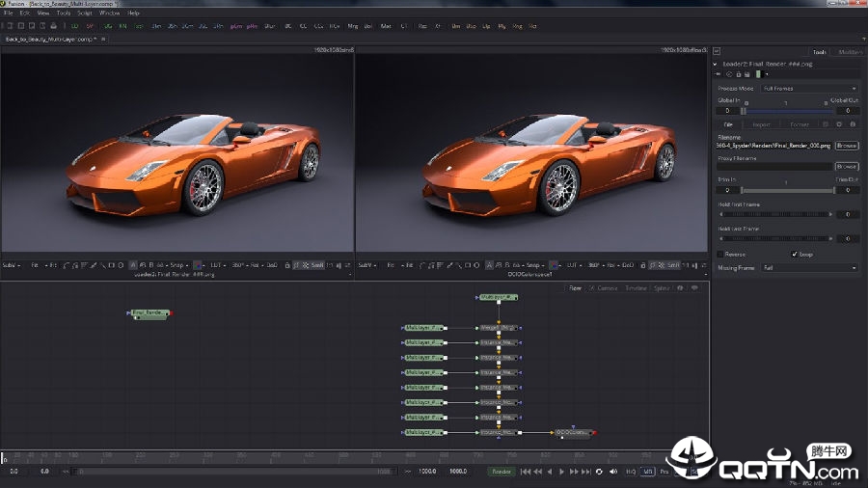Open the Process Mode dropdown
Viewport: 868px width, 488px height.
pyautogui.click(x=810, y=89)
